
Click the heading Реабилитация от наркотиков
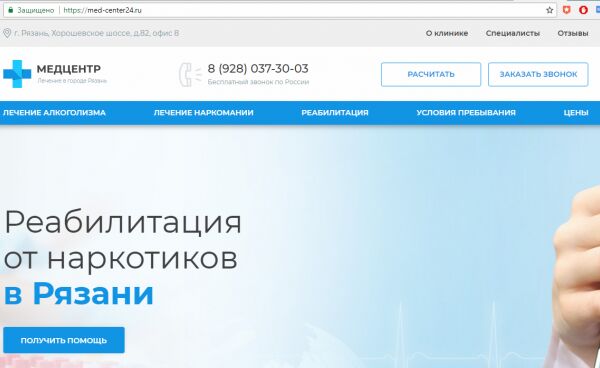[x=122, y=241]
